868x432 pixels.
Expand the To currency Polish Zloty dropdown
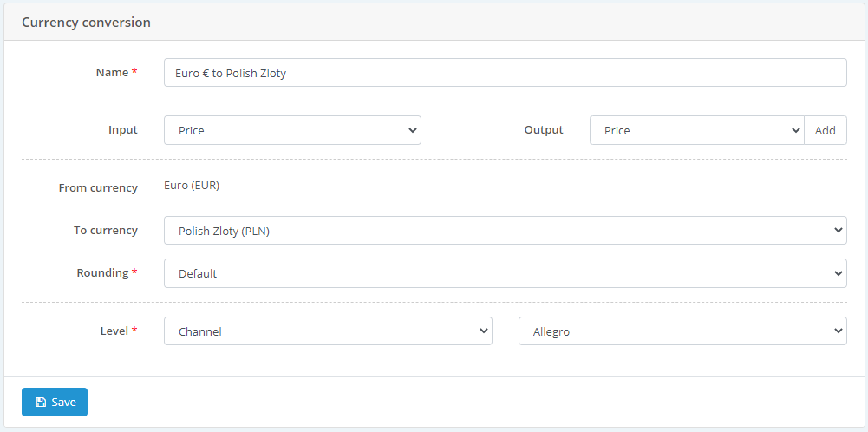click(505, 231)
